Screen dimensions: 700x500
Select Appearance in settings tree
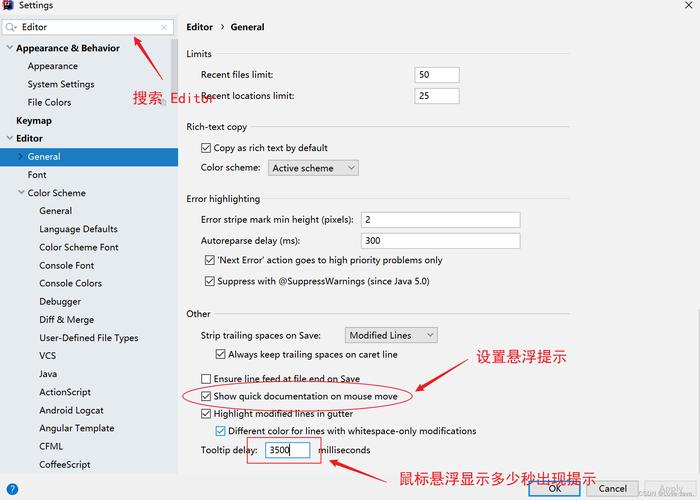click(53, 66)
